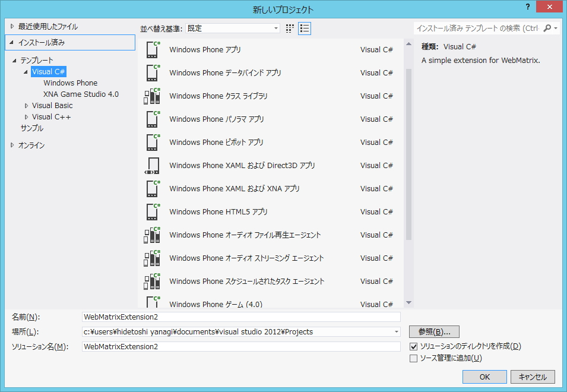Click the 参照(B)... browse button
Viewport: 567px width, 392px height.
pos(434,331)
